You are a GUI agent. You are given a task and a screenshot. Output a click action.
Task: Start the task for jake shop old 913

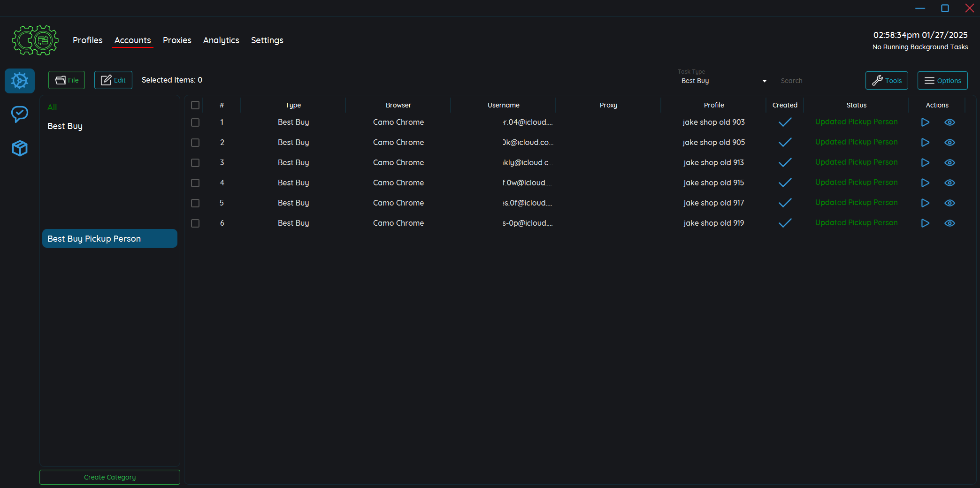[925, 163]
